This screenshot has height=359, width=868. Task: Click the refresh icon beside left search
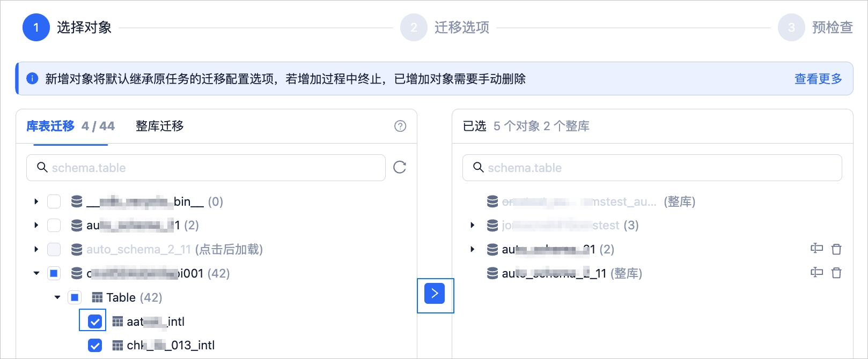(x=400, y=167)
